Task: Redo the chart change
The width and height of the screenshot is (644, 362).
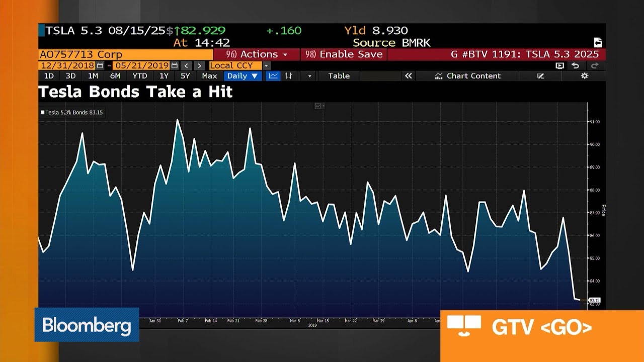Action: click(595, 66)
